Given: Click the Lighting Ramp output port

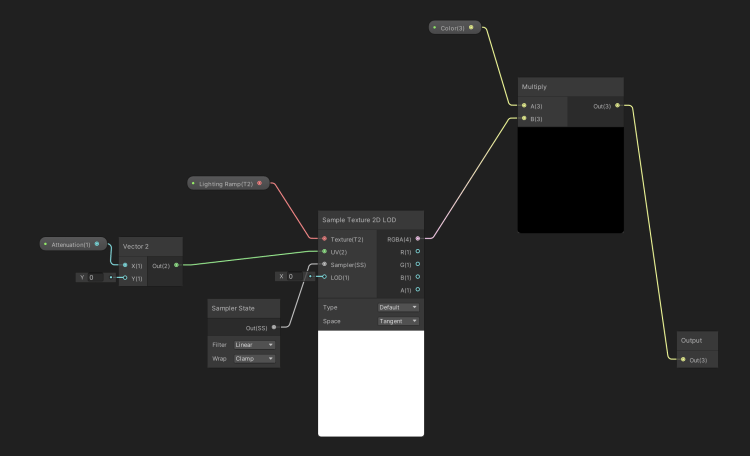Looking at the screenshot, I should point(260,183).
